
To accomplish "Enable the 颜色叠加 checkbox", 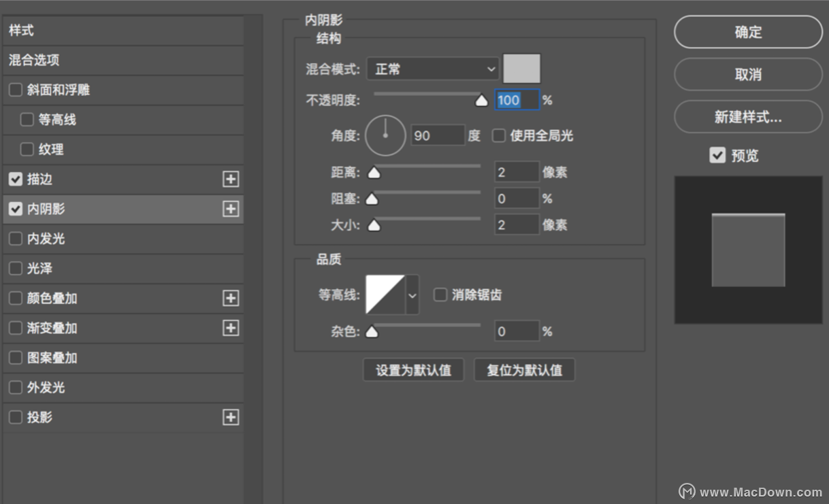I will click(16, 299).
